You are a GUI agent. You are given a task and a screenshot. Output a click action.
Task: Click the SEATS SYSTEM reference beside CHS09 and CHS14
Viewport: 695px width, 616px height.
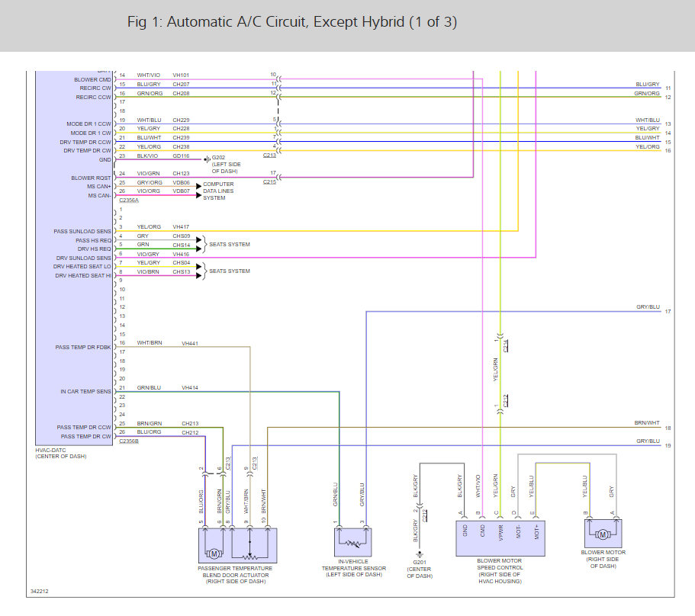click(x=229, y=245)
